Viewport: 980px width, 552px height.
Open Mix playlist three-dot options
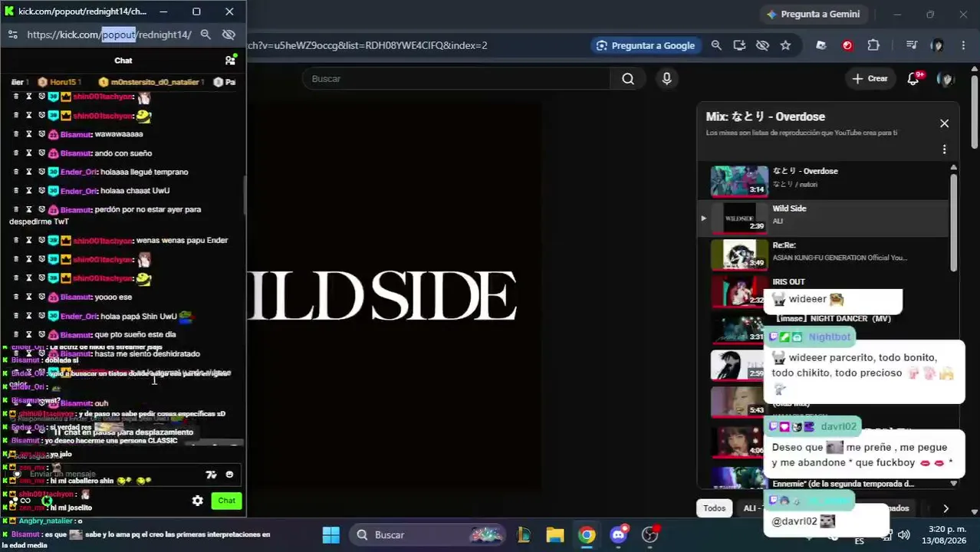click(944, 149)
